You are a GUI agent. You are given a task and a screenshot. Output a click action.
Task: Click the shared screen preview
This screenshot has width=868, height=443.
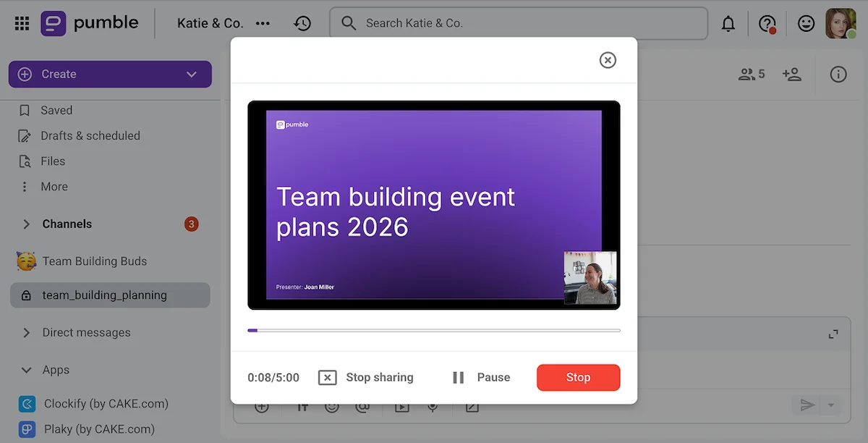[x=434, y=205]
